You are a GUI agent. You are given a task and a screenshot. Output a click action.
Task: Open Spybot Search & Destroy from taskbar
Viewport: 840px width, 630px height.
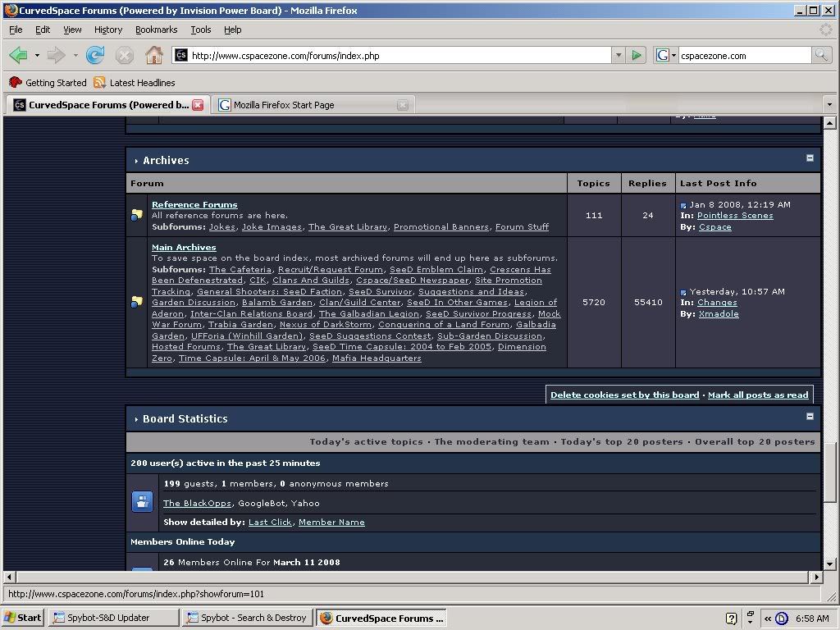coord(246,619)
